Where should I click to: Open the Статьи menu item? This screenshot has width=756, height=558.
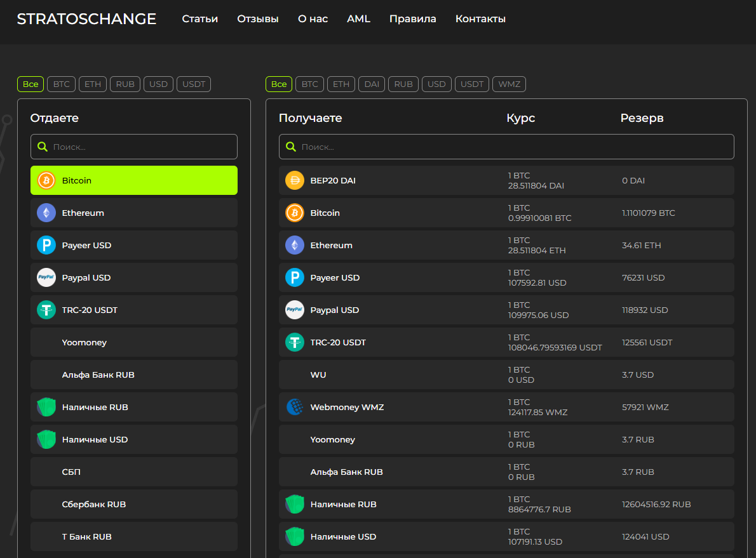coord(199,19)
